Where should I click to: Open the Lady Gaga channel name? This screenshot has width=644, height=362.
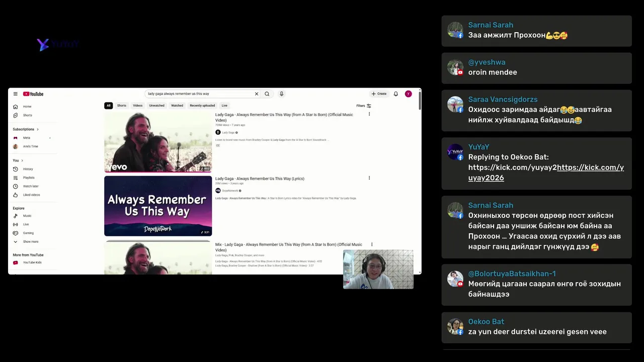click(228, 133)
